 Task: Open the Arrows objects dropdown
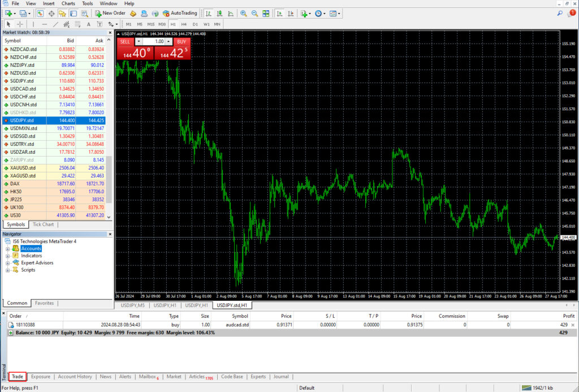[113, 24]
